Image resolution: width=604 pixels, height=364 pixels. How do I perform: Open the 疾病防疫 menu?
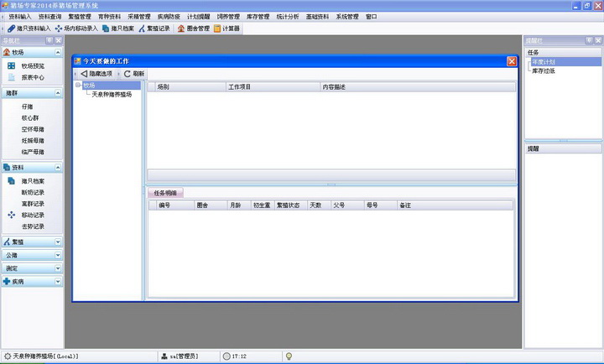click(x=169, y=16)
